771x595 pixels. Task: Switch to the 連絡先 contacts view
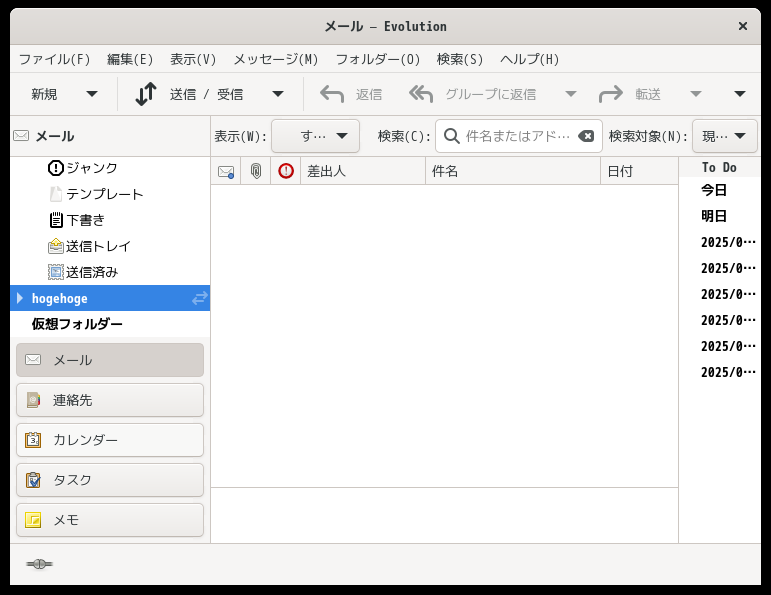(110, 400)
